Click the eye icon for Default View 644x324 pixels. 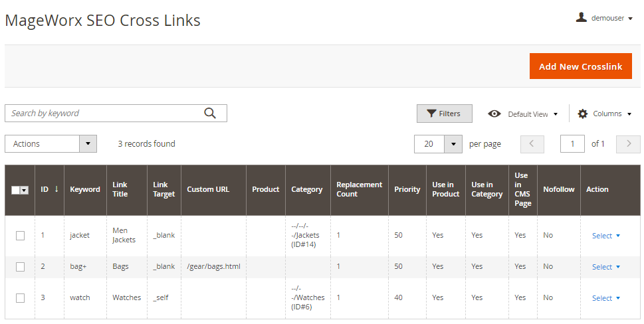pyautogui.click(x=494, y=114)
